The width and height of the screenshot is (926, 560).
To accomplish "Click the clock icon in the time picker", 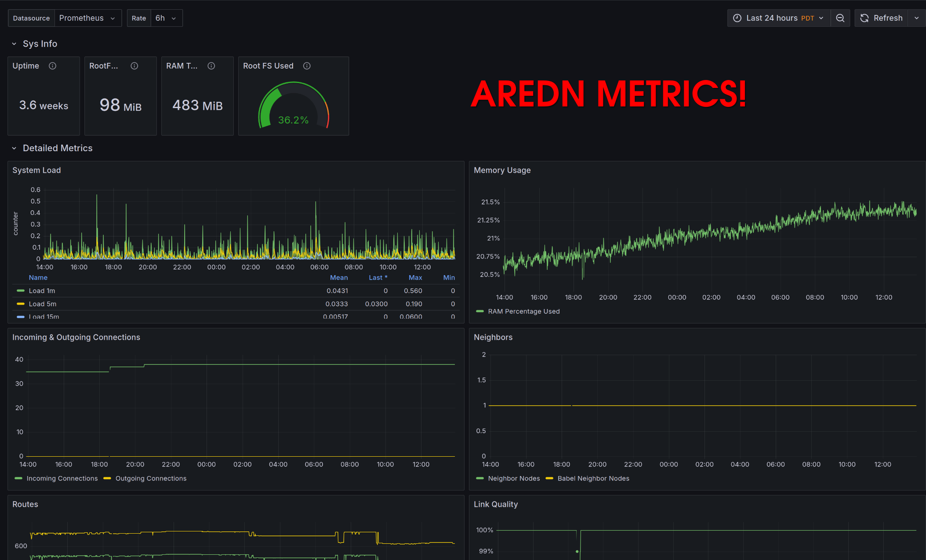I will (x=737, y=18).
